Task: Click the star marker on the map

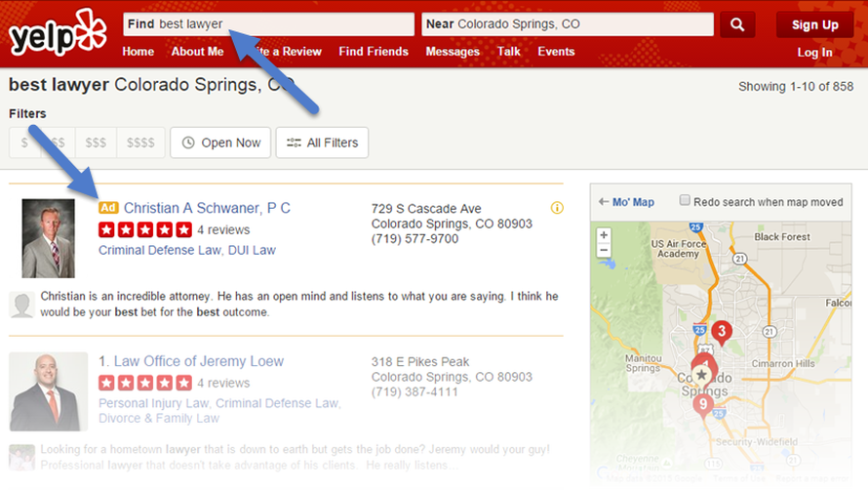Action: [701, 375]
